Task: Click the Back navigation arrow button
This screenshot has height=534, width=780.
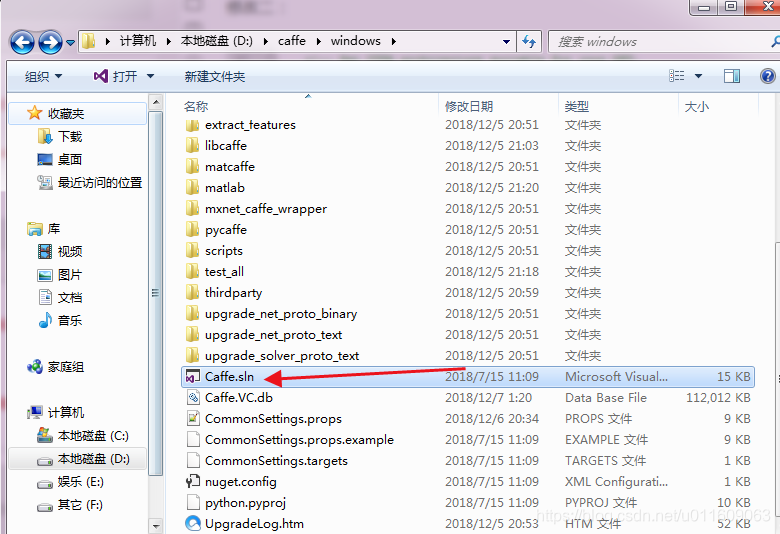Action: [22, 42]
